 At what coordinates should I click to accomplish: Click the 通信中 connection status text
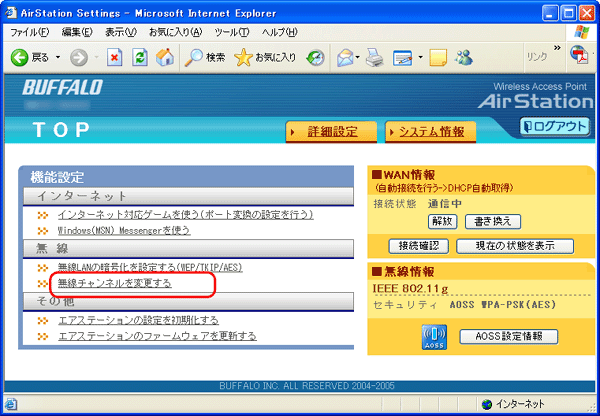pos(445,204)
